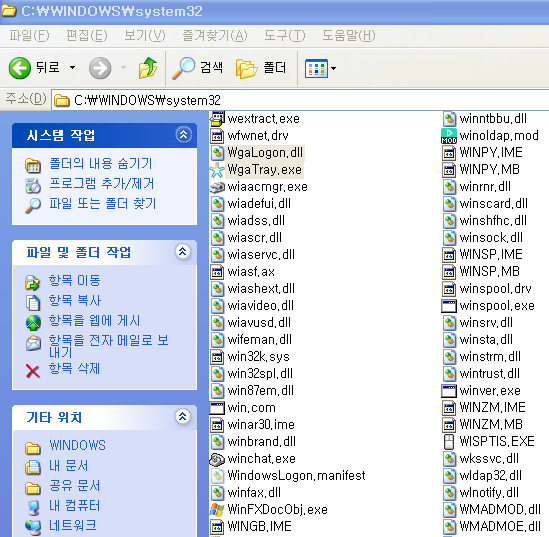This screenshot has width=549, height=537.
Task: Select file name winbrand.dll
Action: coord(262,442)
